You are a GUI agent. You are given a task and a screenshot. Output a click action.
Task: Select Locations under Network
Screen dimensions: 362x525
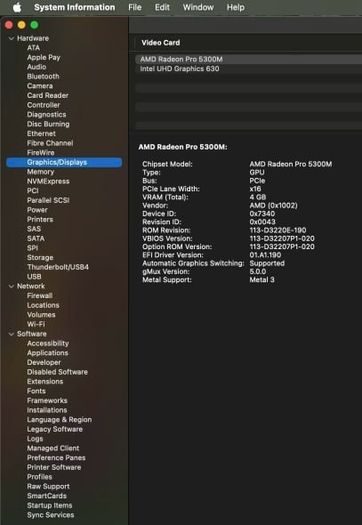point(43,305)
